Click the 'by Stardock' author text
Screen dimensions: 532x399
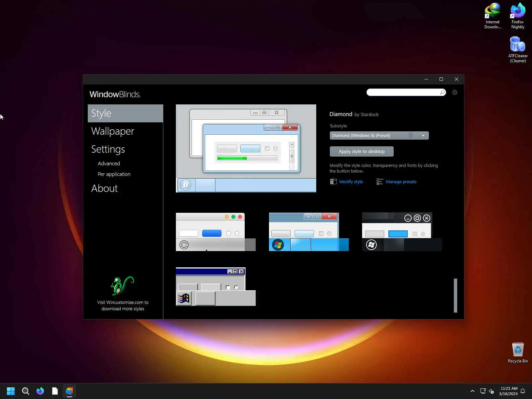[366, 114]
